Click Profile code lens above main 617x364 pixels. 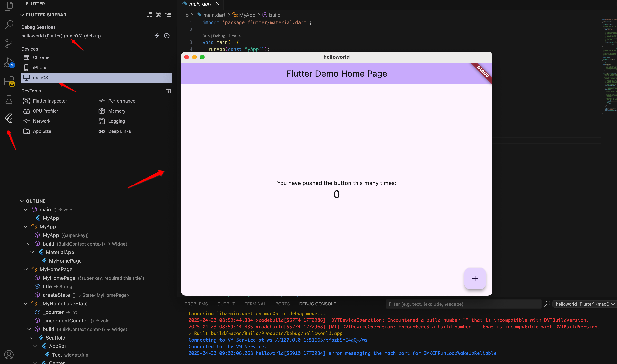pos(235,36)
